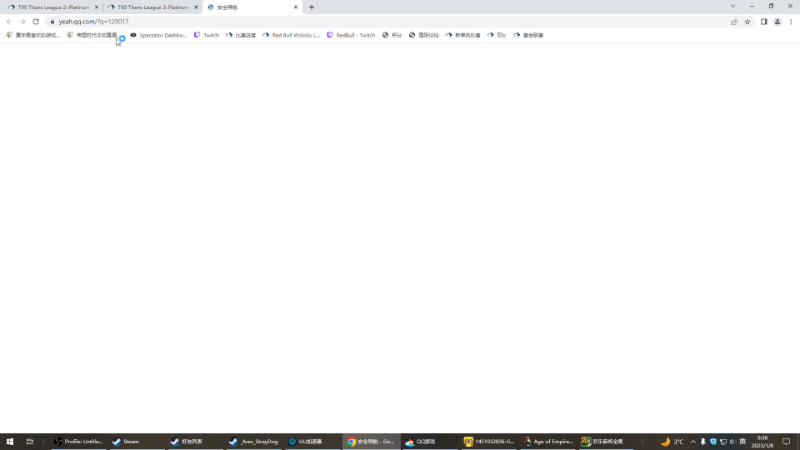Select the Chrome 安全导航 taskbar button

[371, 441]
